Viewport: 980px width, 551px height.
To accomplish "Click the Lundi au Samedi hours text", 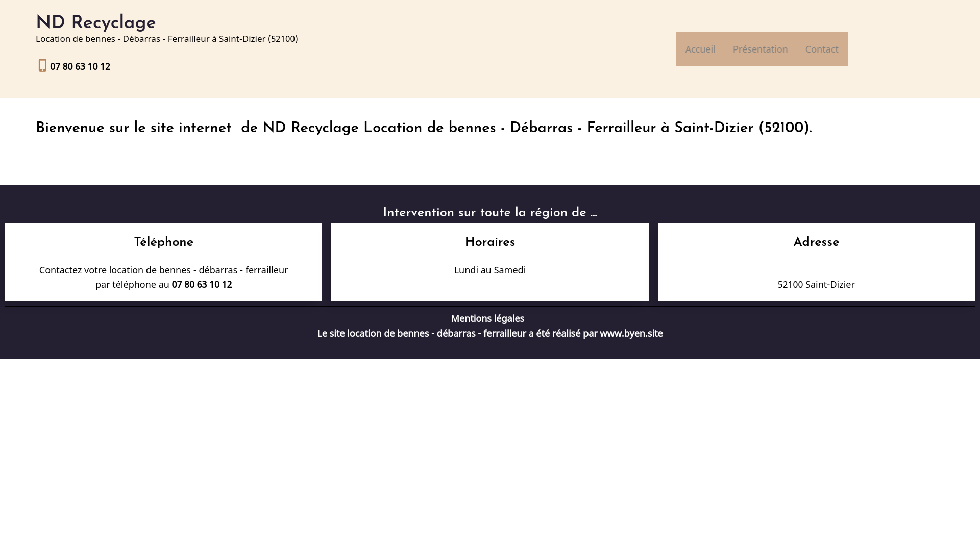I will pos(489,270).
